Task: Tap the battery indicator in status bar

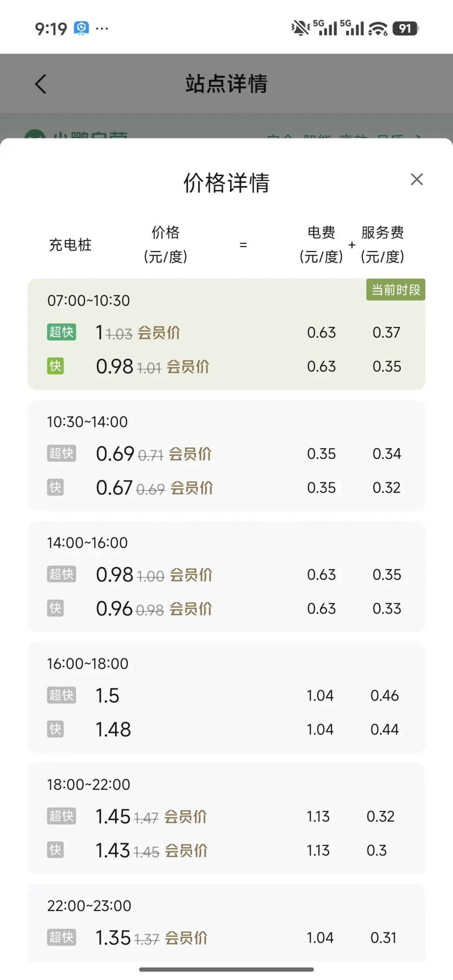Action: coord(405,28)
